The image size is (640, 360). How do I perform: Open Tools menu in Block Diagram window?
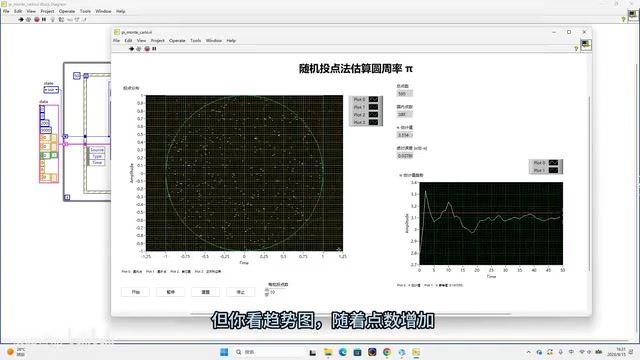(85, 11)
